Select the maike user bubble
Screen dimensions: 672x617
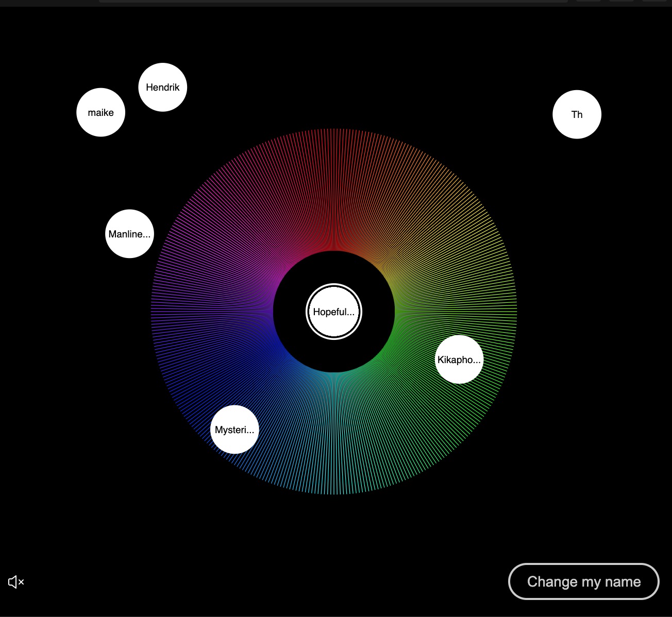101,113
